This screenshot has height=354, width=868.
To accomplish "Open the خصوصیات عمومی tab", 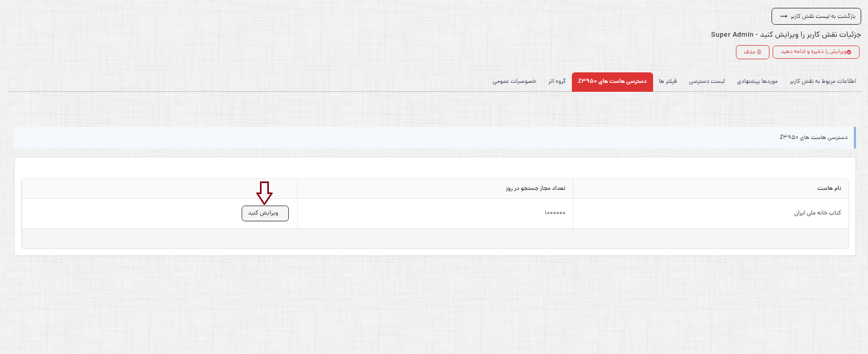I will 514,81.
